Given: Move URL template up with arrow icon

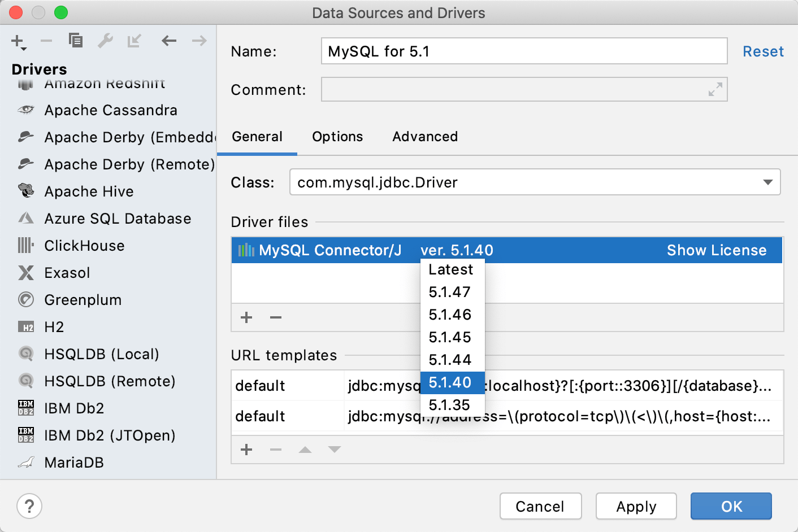Looking at the screenshot, I should 305,450.
